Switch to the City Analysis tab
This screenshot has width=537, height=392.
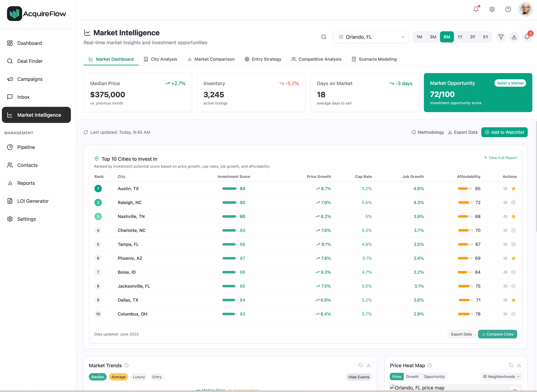161,59
